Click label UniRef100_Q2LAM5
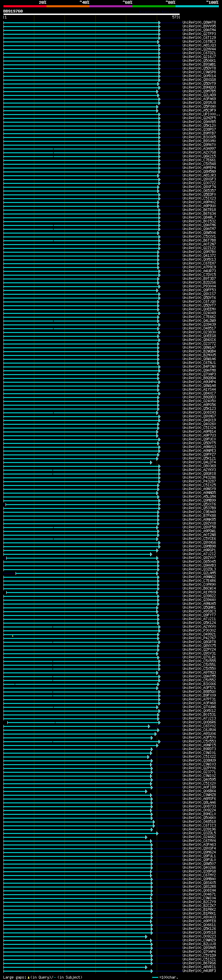The image size is (222, 980). (199, 573)
